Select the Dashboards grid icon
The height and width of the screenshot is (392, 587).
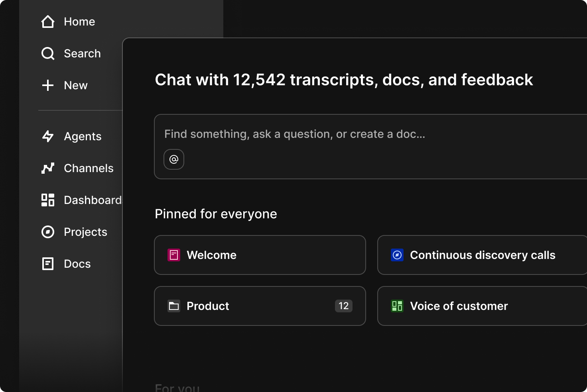(47, 200)
